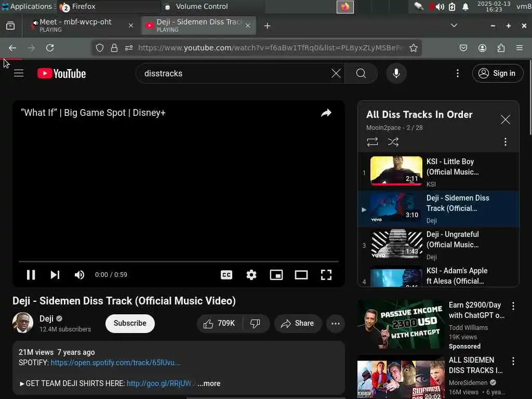Click the video progress bar
The height and width of the screenshot is (399, 532).
[x=179, y=262]
